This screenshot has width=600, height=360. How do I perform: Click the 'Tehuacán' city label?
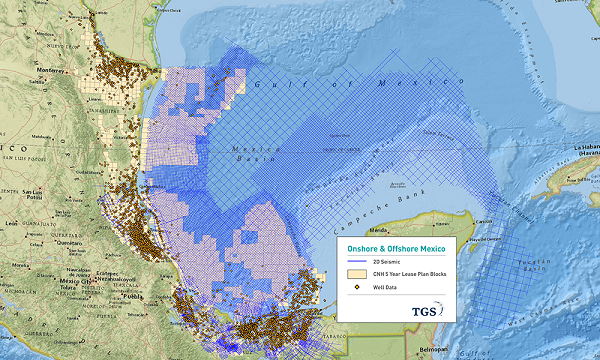coord(137,315)
